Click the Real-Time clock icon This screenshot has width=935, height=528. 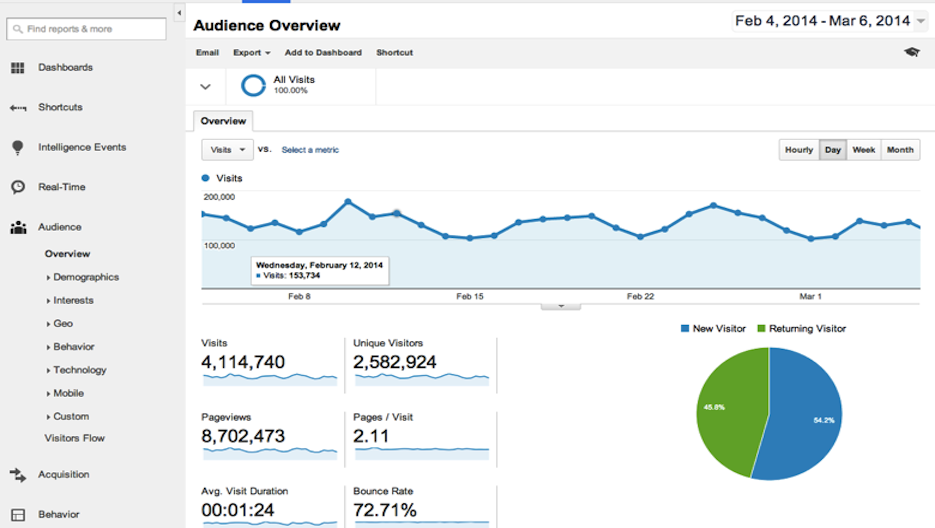click(x=18, y=187)
